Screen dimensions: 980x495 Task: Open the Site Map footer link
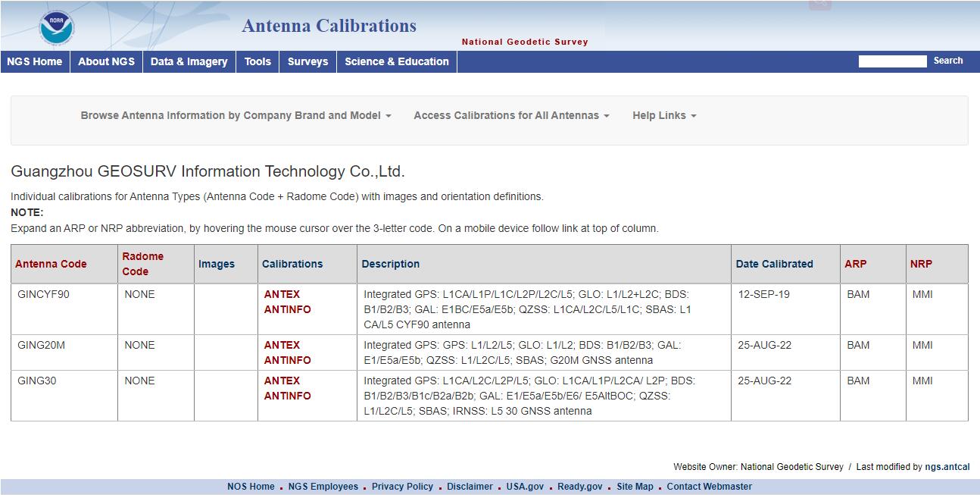(635, 487)
